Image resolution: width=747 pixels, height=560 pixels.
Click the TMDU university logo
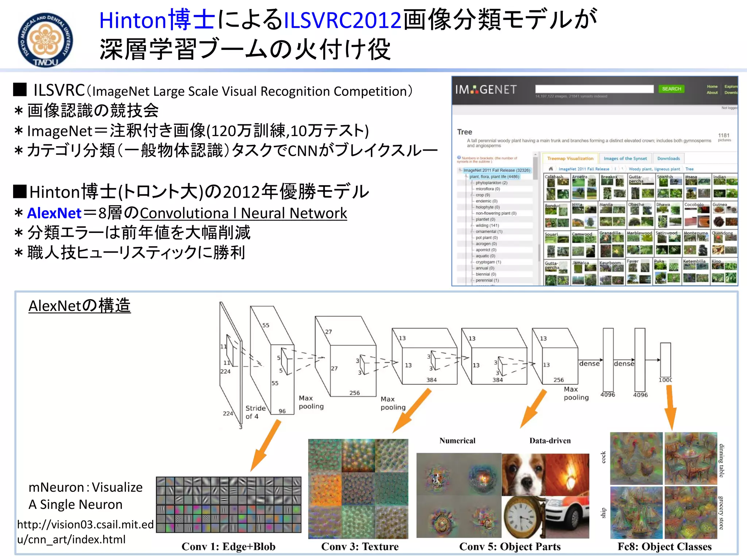coord(45,40)
